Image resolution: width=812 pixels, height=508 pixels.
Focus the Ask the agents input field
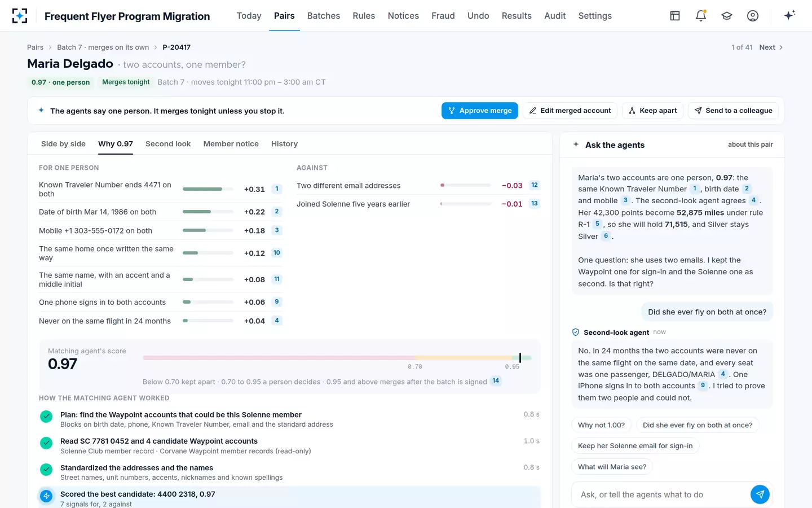(x=661, y=494)
